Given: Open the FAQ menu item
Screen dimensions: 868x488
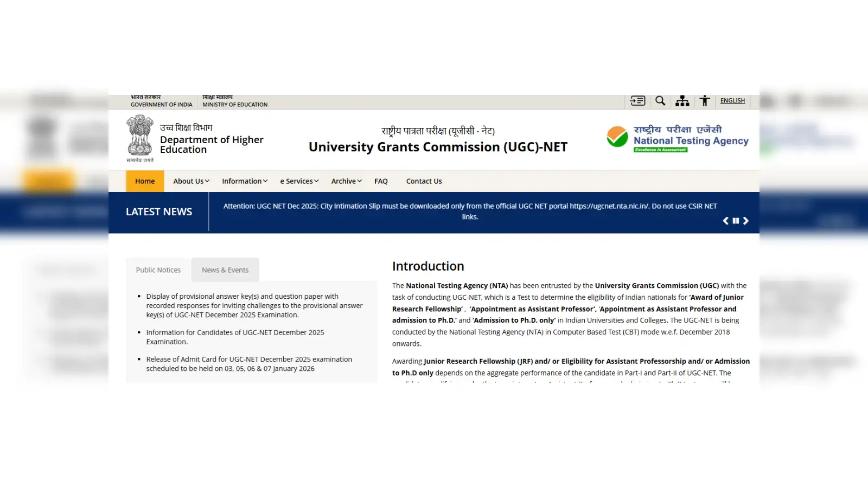Looking at the screenshot, I should [x=381, y=181].
